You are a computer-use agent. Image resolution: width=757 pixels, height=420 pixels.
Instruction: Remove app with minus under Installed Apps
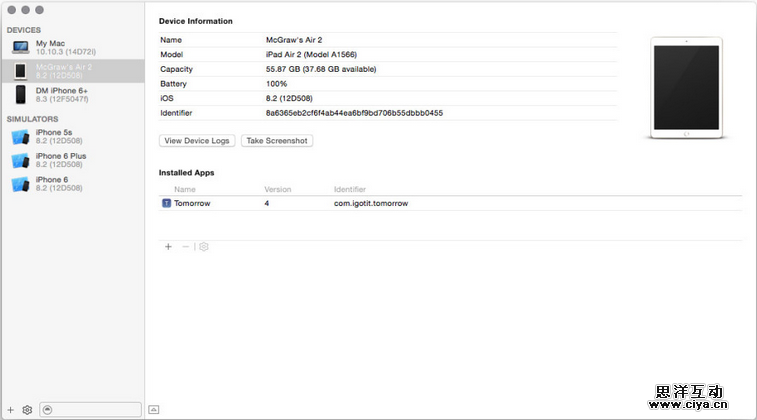[x=185, y=246]
